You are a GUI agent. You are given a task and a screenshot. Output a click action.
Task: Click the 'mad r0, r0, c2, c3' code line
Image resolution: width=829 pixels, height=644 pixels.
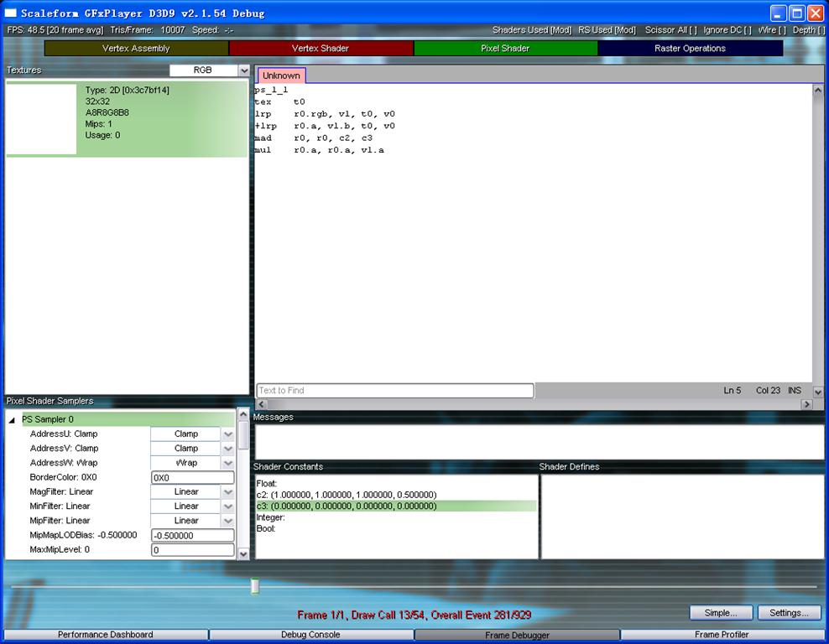click(314, 138)
